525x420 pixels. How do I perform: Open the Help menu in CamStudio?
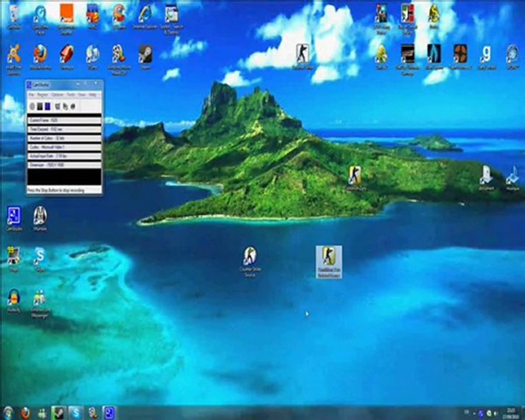point(92,94)
